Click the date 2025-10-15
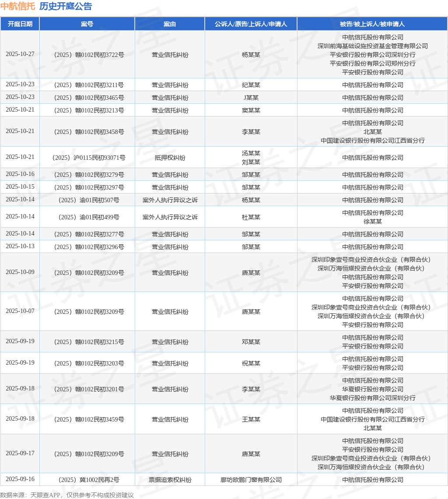The image size is (448, 499). click(x=20, y=187)
